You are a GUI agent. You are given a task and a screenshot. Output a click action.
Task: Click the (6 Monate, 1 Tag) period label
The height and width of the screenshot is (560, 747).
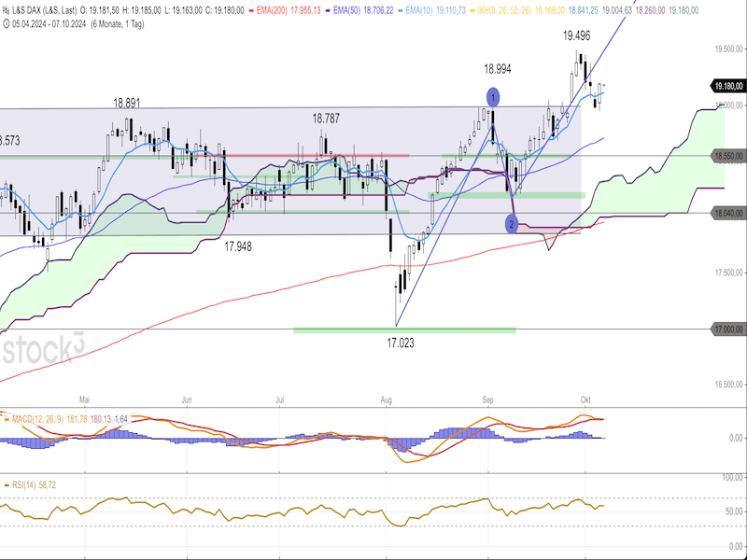(118, 24)
